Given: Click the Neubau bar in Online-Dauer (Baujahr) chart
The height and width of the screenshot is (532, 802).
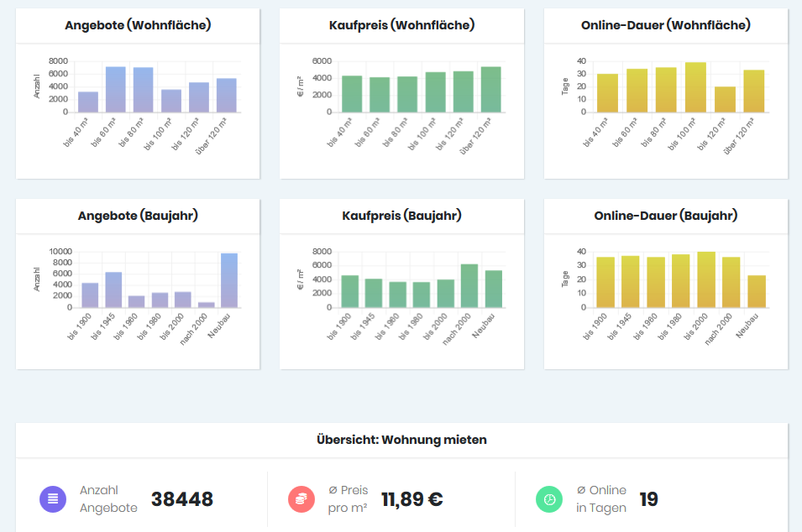Looking at the screenshot, I should [757, 291].
